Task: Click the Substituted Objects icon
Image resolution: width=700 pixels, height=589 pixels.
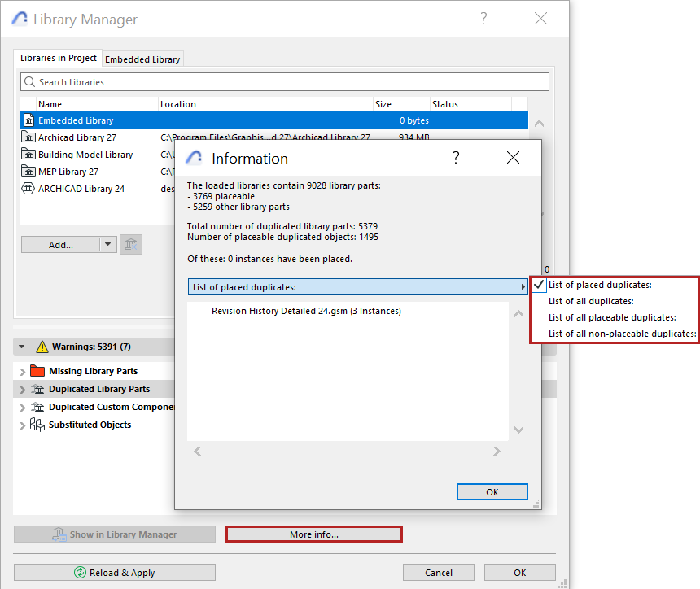Action: pyautogui.click(x=37, y=425)
